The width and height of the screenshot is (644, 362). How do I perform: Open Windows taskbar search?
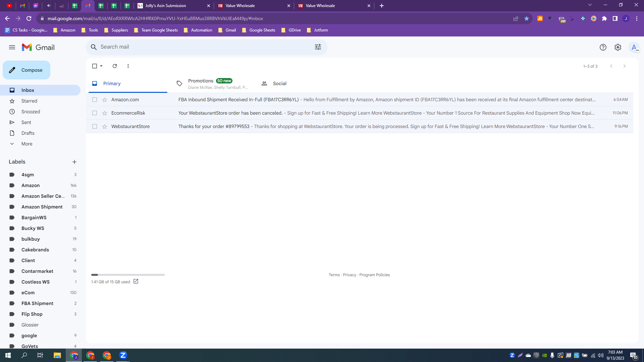click(x=24, y=355)
